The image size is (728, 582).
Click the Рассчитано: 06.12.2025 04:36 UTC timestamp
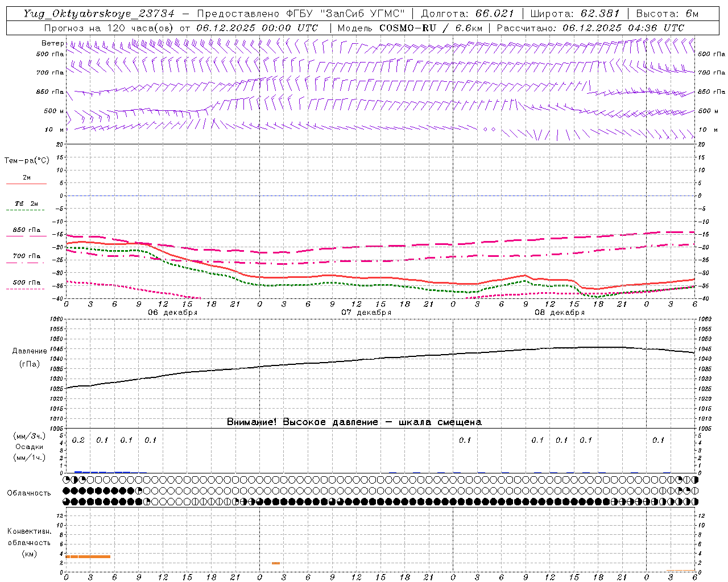pos(590,28)
